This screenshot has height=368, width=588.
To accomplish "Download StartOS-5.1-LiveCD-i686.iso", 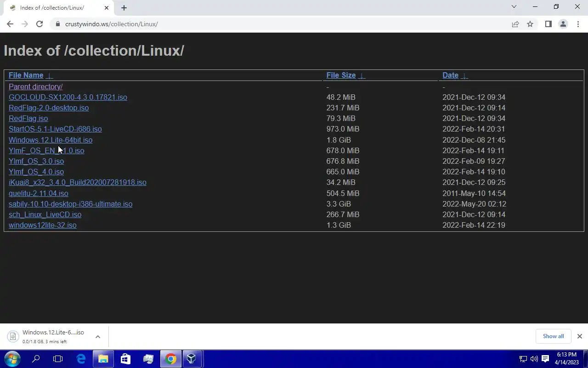I will coord(55,129).
